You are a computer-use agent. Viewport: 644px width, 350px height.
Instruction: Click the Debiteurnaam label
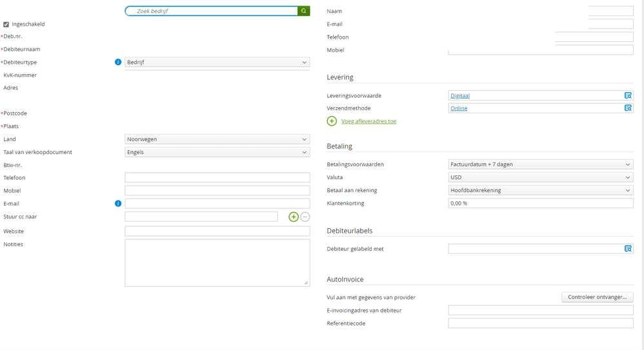click(22, 49)
